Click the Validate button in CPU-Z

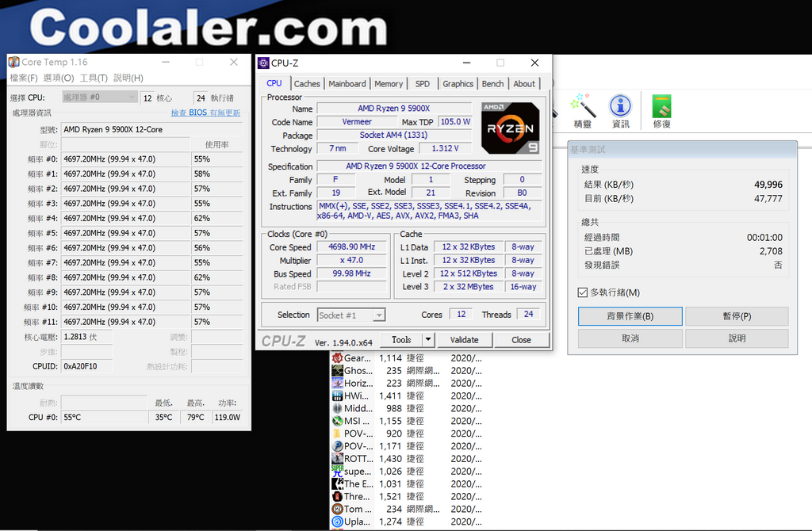(x=465, y=340)
